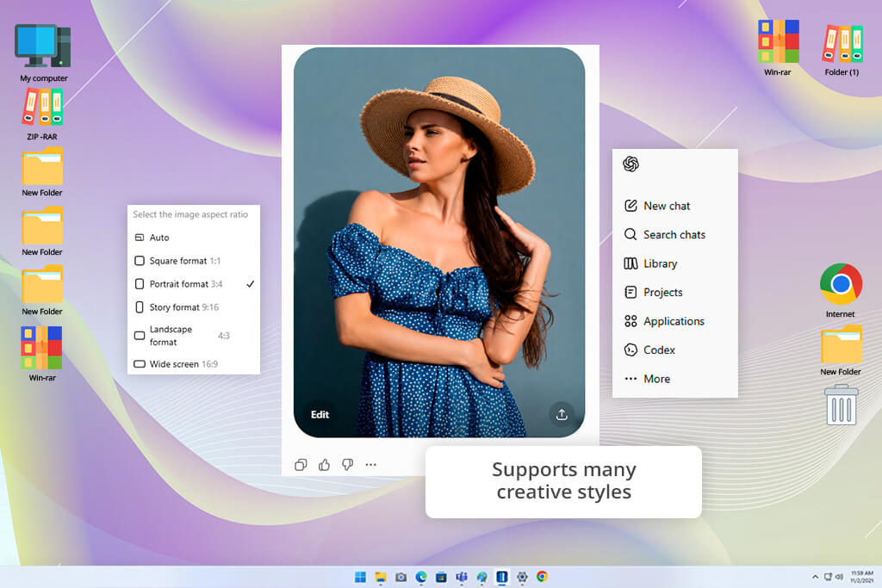Open the Library section
Screen dimensions: 882x588
pos(651,263)
